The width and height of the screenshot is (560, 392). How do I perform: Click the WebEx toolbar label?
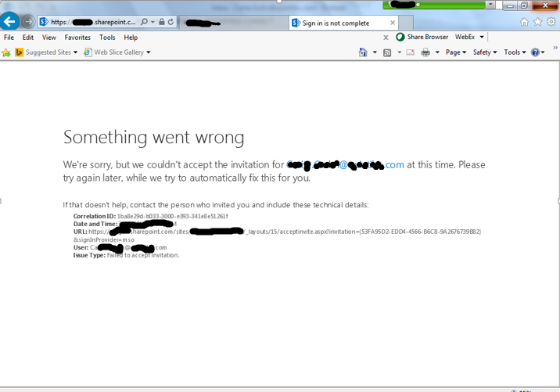pos(465,37)
